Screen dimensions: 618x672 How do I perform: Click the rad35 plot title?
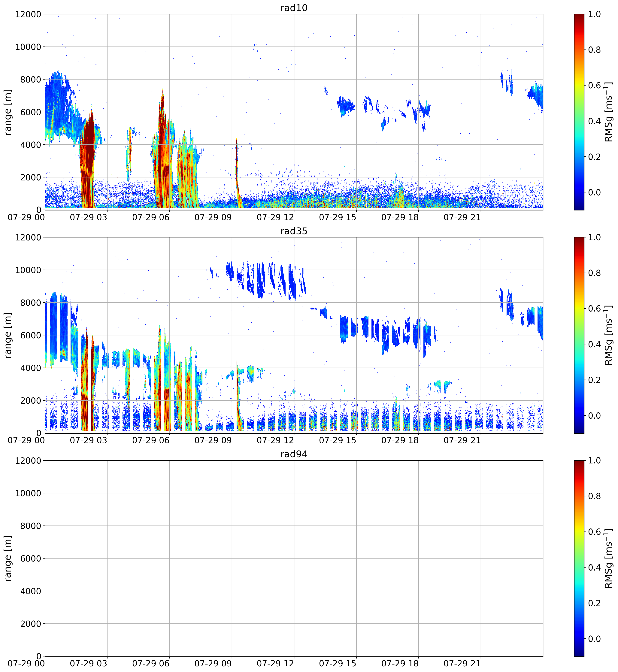tap(294, 231)
